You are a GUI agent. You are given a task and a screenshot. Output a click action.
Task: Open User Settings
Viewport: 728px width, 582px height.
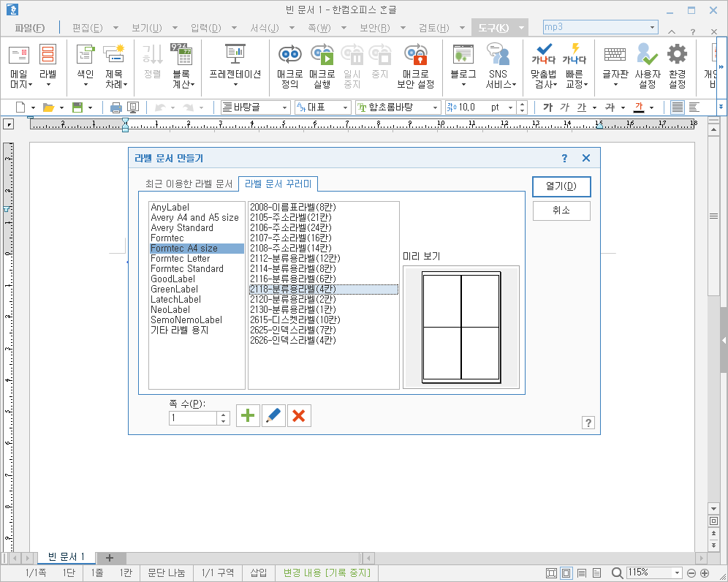click(x=647, y=67)
